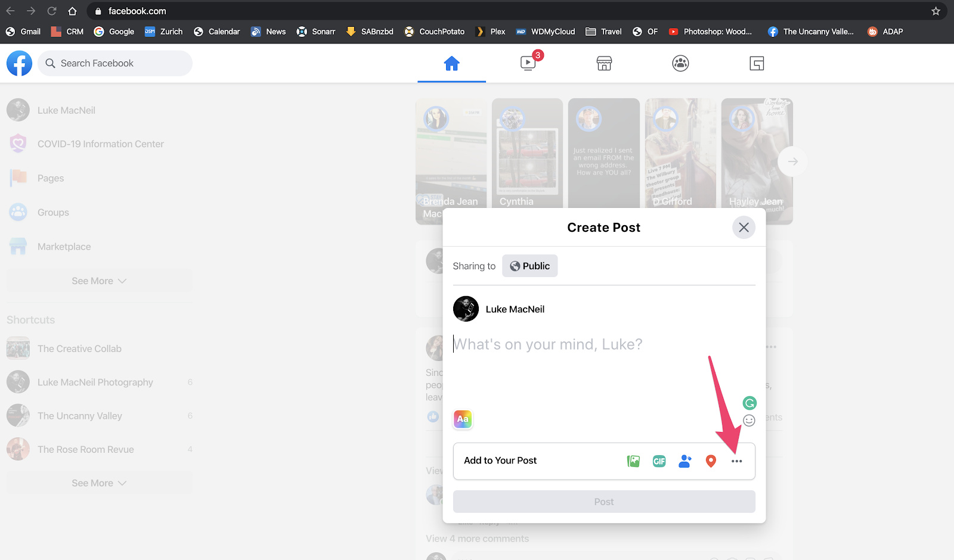
Task: Open the emoji picker in Create Post
Action: coord(749,421)
